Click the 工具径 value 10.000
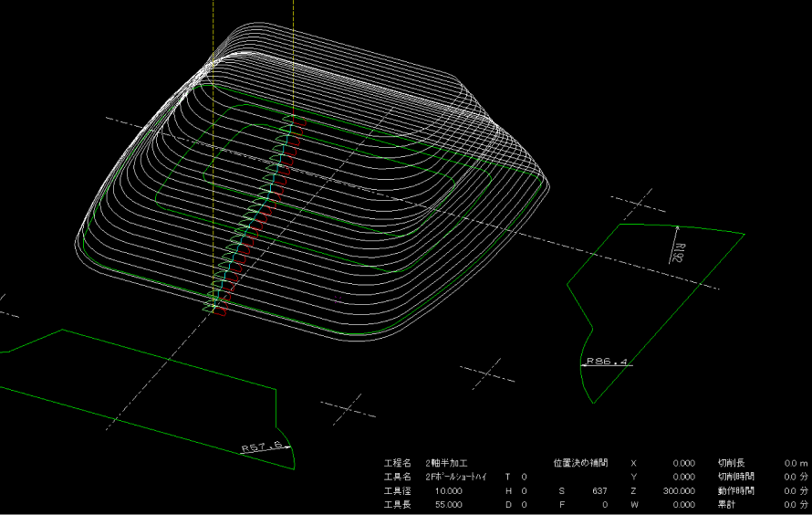The width and height of the screenshot is (812, 515). 448,490
